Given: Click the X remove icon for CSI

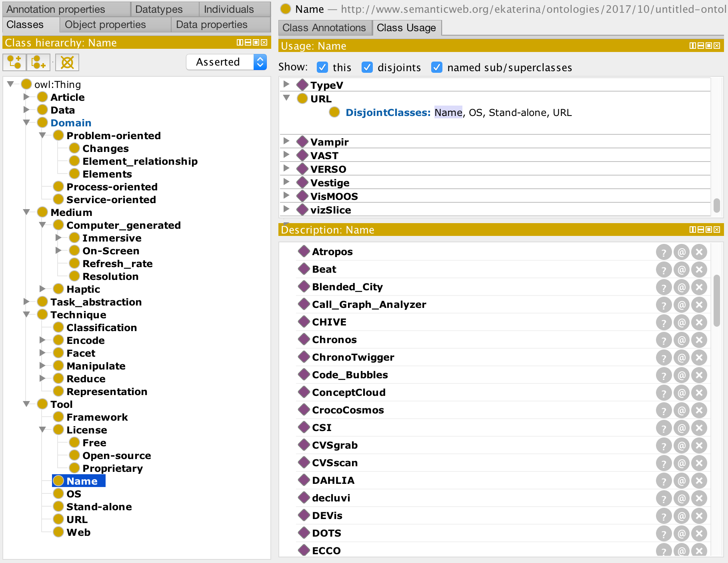Looking at the screenshot, I should [699, 428].
